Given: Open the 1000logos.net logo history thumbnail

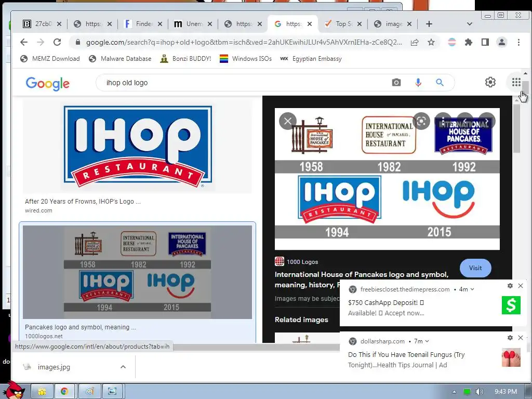Looking at the screenshot, I should 137,272.
